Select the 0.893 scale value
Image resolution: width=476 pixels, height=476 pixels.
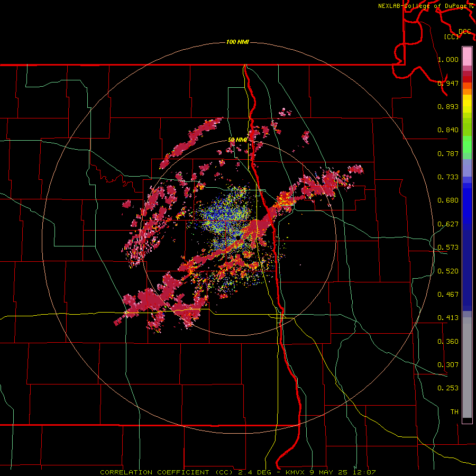coord(448,106)
